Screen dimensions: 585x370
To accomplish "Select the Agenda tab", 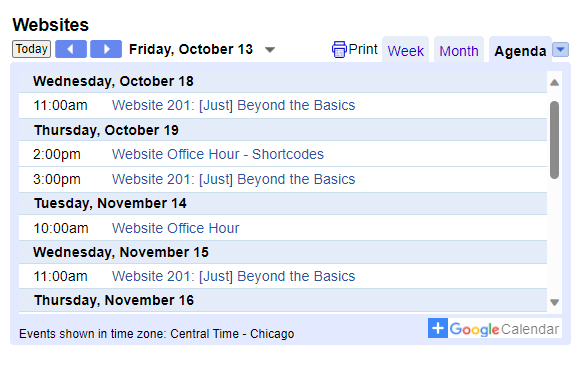I will coord(520,51).
